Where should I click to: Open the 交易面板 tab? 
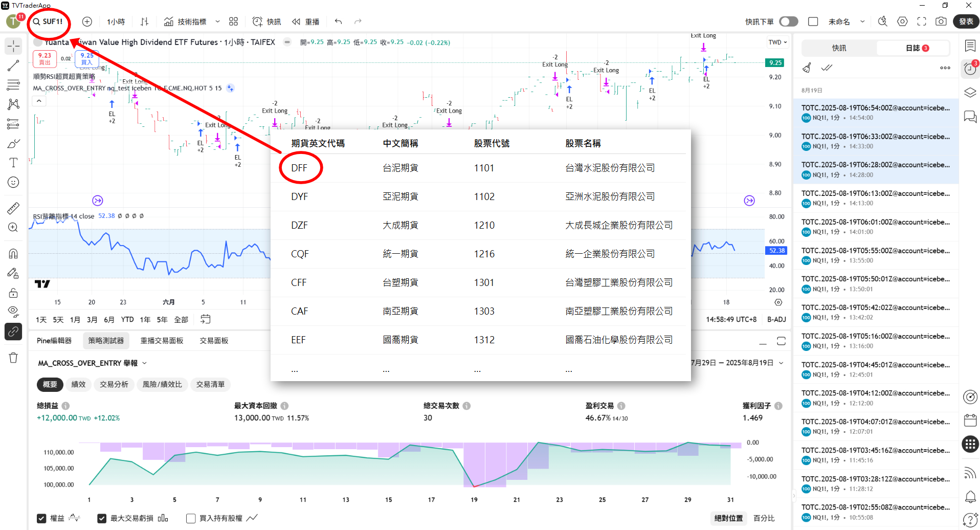coord(214,341)
